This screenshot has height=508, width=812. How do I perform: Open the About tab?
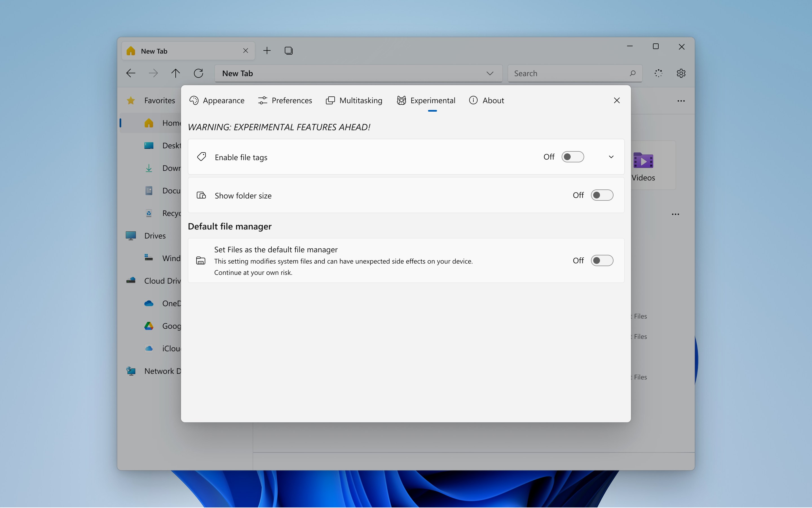[486, 100]
